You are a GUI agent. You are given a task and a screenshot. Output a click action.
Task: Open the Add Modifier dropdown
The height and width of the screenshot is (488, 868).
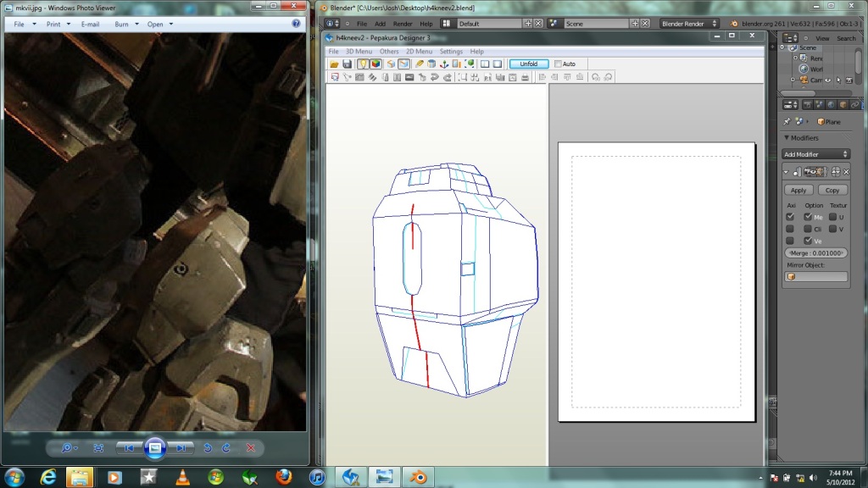815,154
